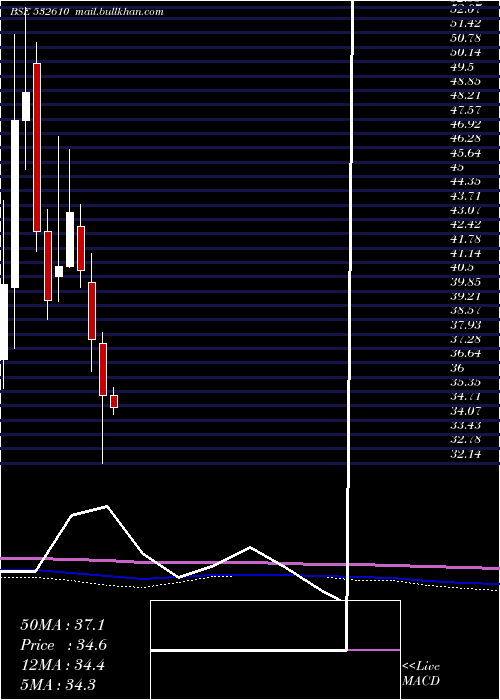Click the peak of the white MACD line
Image resolution: width=500 pixels, height=700 pixels.
[107, 506]
